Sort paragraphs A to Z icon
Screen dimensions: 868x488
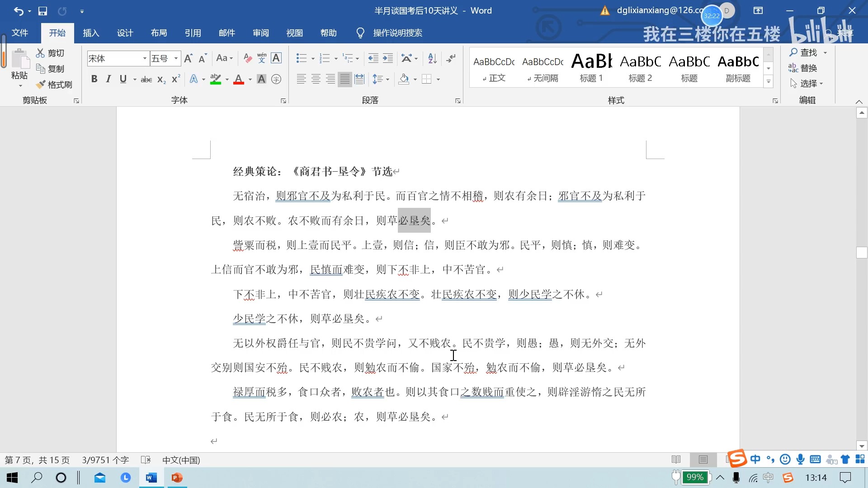pos(432,58)
